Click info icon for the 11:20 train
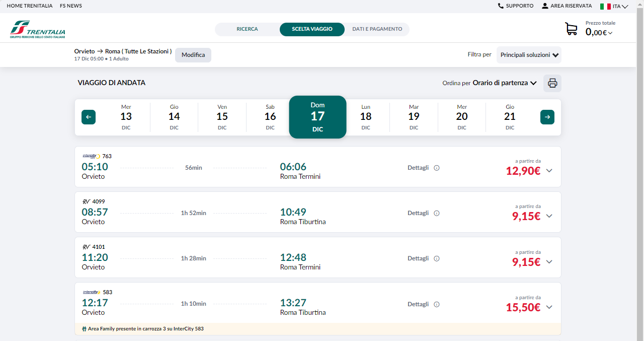Screen dimensions: 644x341 click(437, 258)
